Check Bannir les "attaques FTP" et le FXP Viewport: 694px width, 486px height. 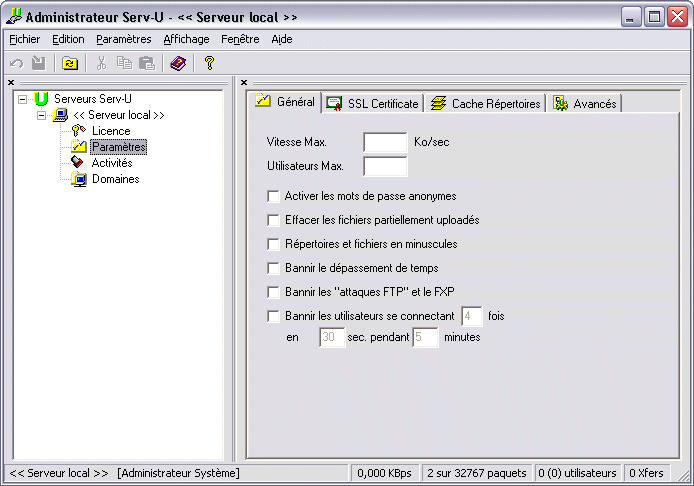[x=273, y=292]
